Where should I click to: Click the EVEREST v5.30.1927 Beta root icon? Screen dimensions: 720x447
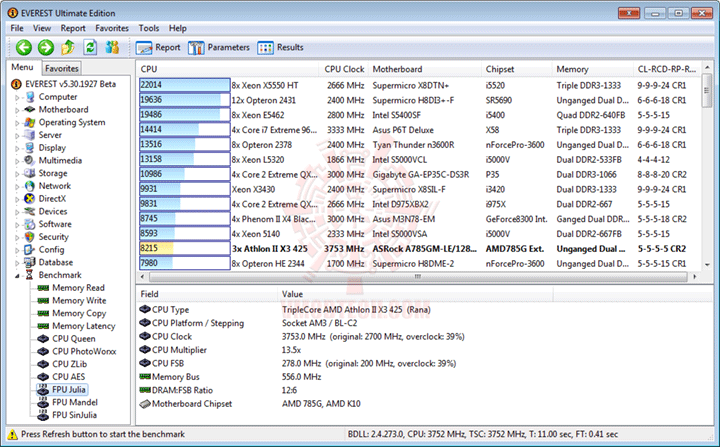coord(16,84)
